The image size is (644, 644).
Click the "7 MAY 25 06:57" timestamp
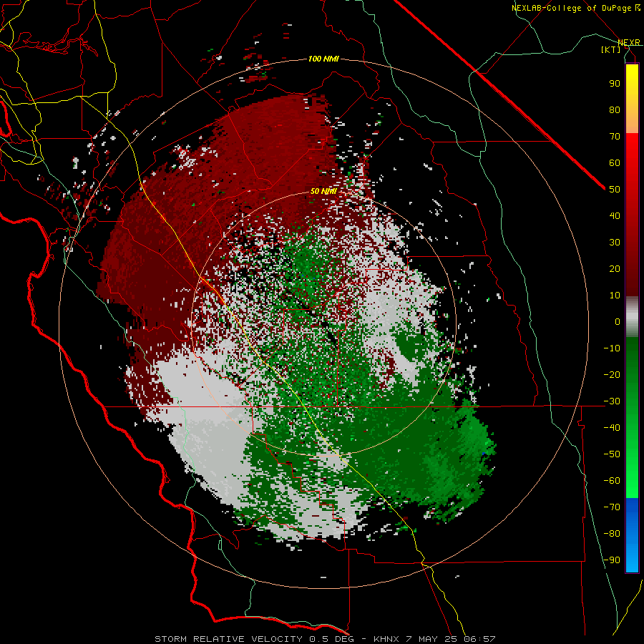(451, 639)
